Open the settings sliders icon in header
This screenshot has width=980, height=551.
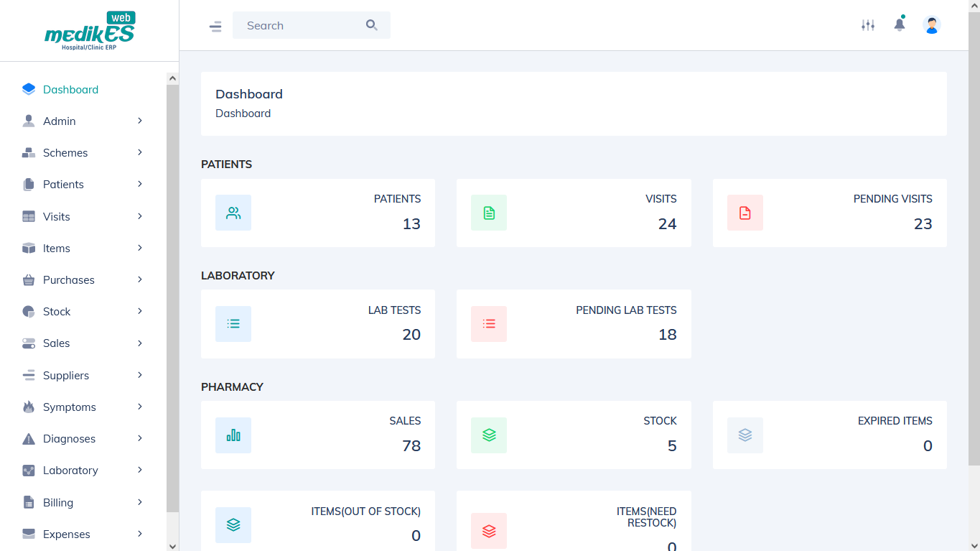coord(868,25)
